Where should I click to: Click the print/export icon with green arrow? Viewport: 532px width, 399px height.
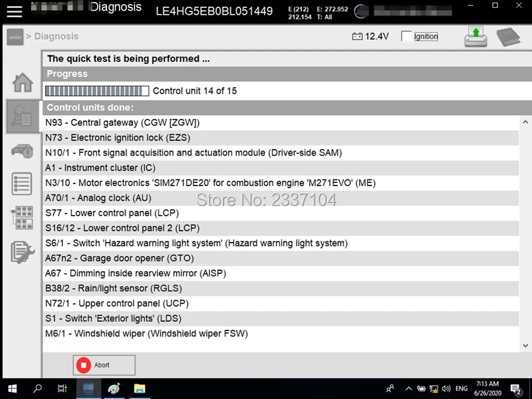coord(475,37)
